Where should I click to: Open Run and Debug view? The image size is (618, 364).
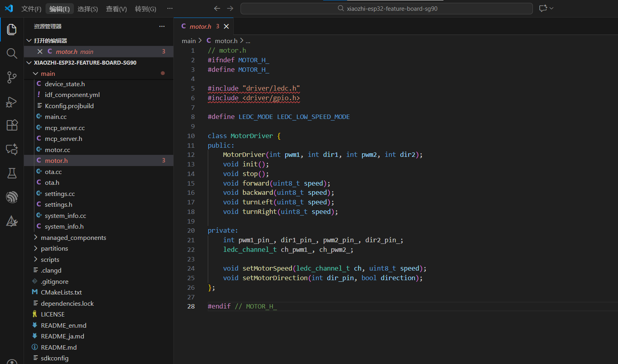click(x=12, y=102)
